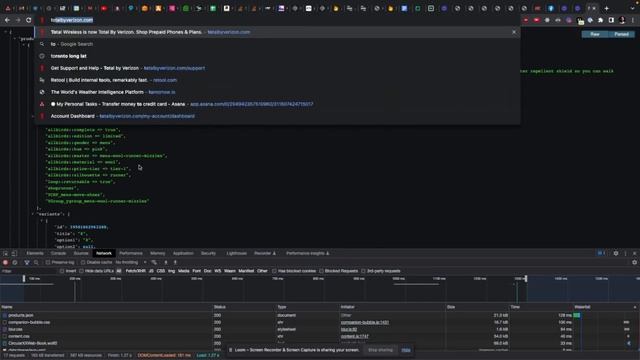Remove the Total by Verizon suggestion
This screenshot has width=640, height=360.
514,32
